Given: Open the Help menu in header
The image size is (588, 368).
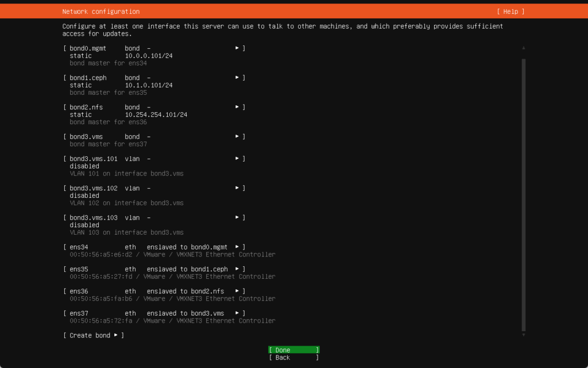Looking at the screenshot, I should tap(510, 11).
